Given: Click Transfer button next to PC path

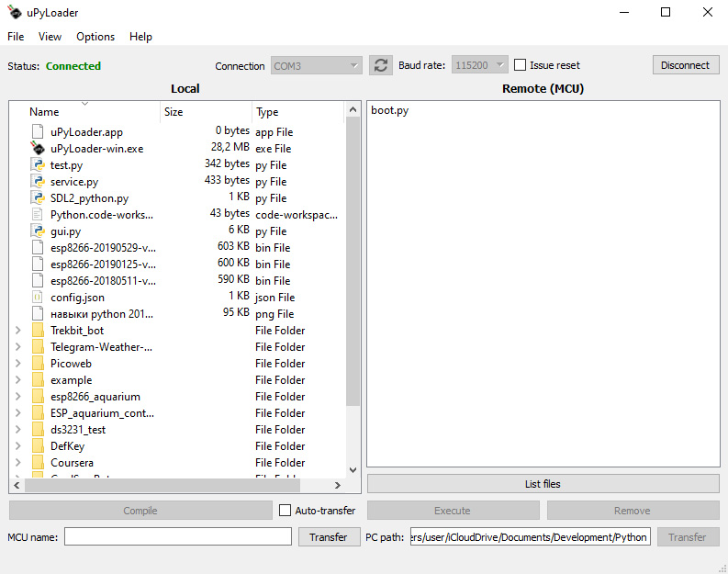Looking at the screenshot, I should click(689, 537).
